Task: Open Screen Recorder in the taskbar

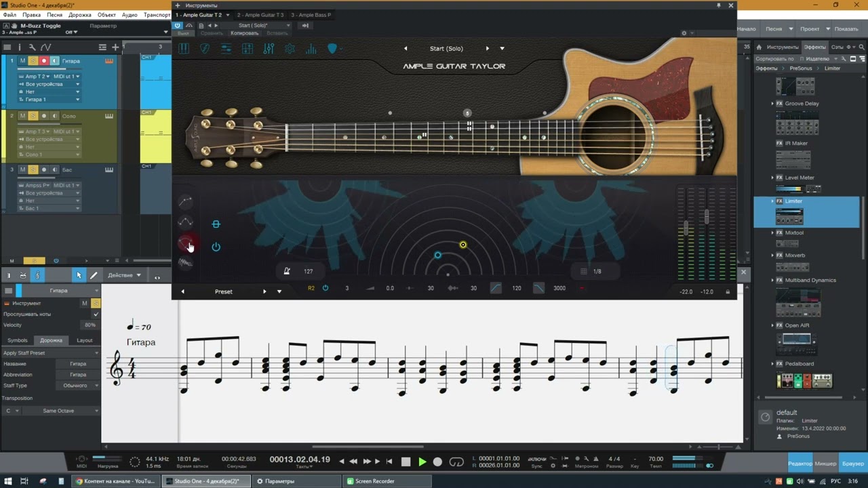Action: [387, 481]
